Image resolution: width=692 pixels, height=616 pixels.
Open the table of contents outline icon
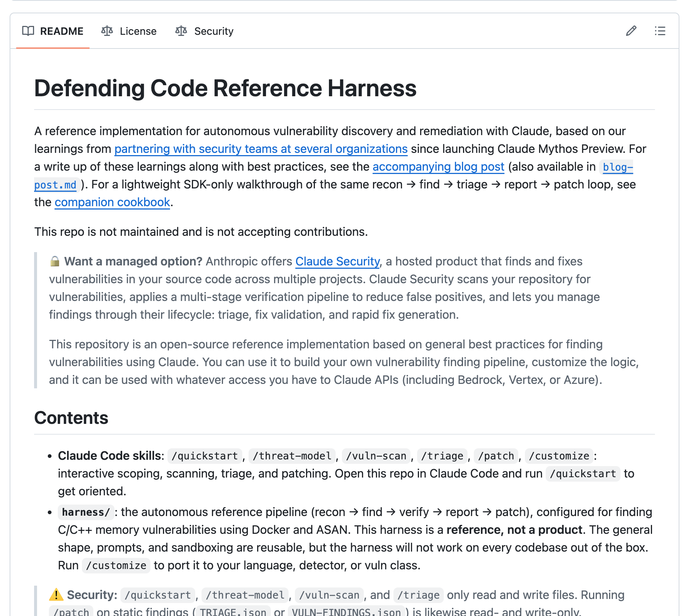(660, 31)
